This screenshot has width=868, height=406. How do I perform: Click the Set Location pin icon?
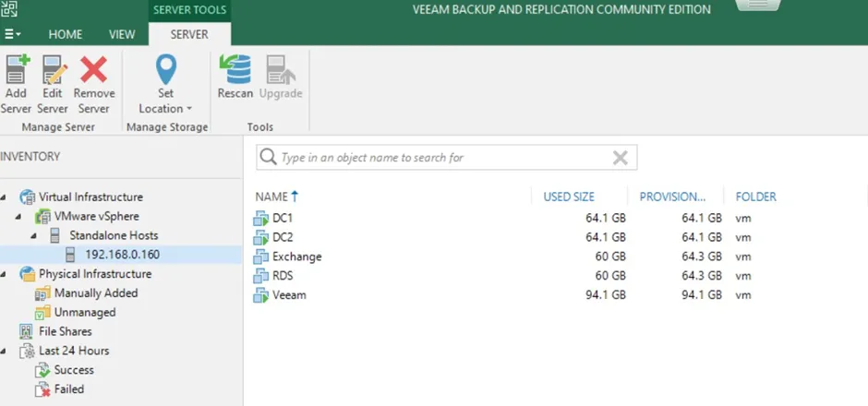pyautogui.click(x=166, y=70)
